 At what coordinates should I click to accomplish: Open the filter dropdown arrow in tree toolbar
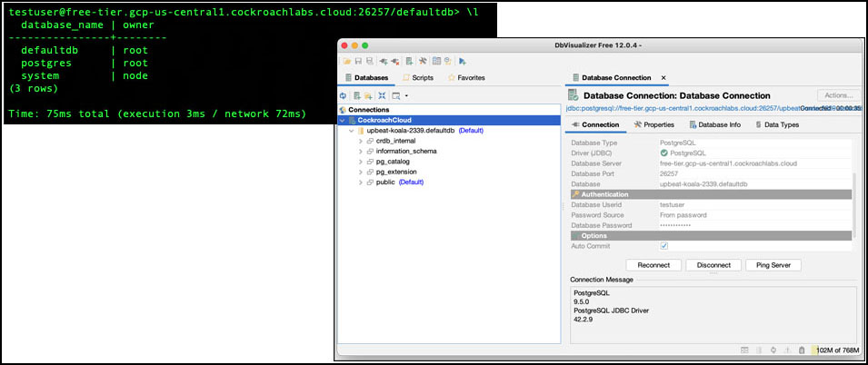coord(406,95)
